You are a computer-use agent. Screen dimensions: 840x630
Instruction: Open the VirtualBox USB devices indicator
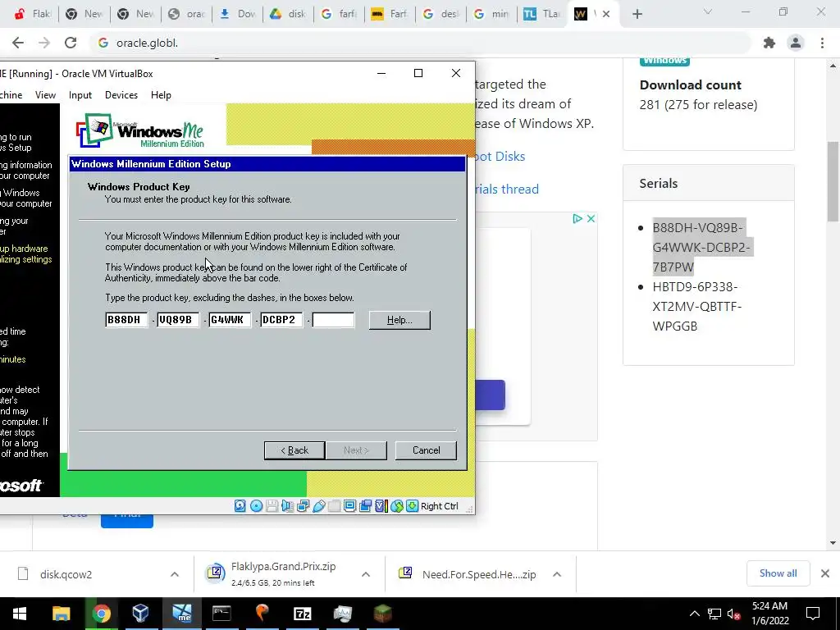click(x=319, y=505)
